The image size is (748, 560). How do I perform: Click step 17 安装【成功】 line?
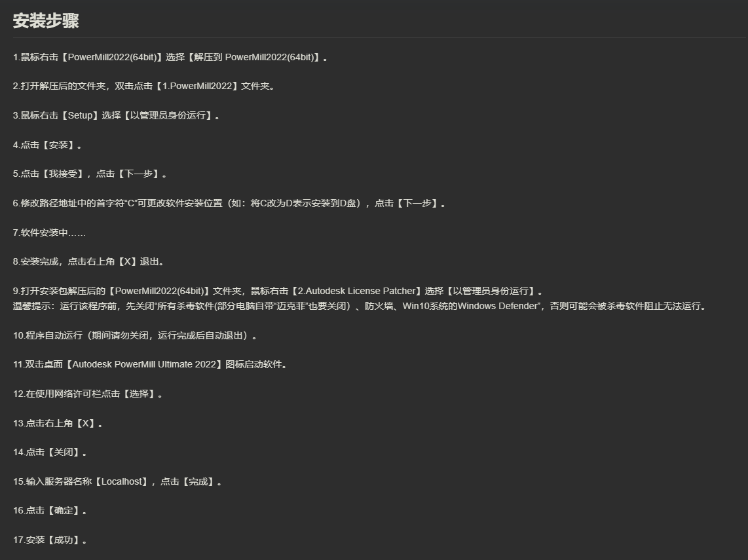point(50,540)
